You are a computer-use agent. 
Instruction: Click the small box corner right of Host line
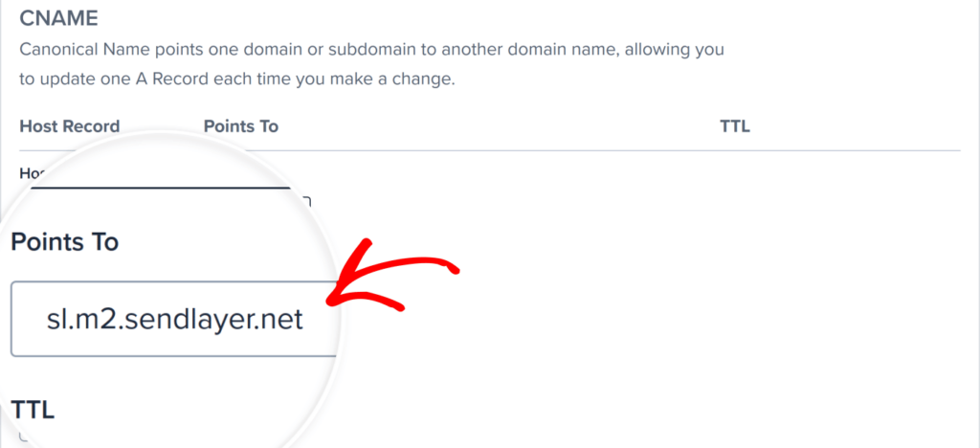click(306, 201)
